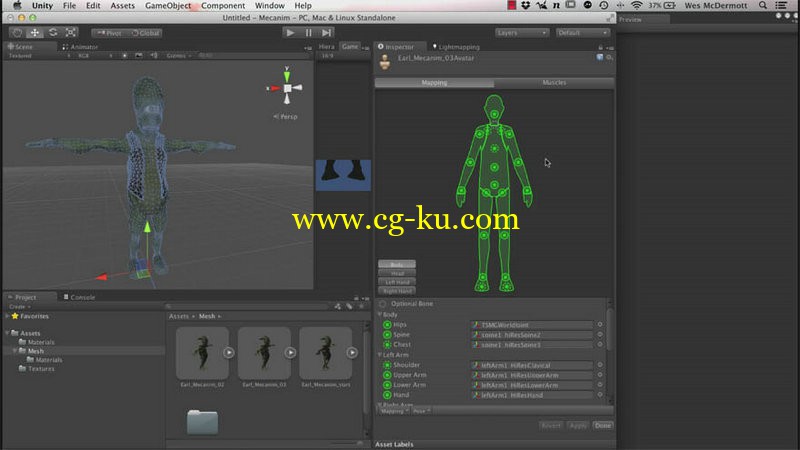Open the Mapping dropdown at Inspector bottom
Viewport: 800px width, 450px height.
click(394, 411)
